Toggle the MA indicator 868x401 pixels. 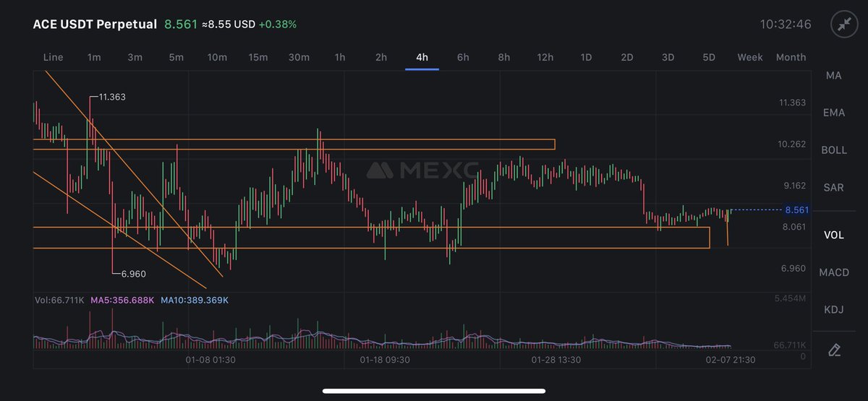(x=834, y=75)
